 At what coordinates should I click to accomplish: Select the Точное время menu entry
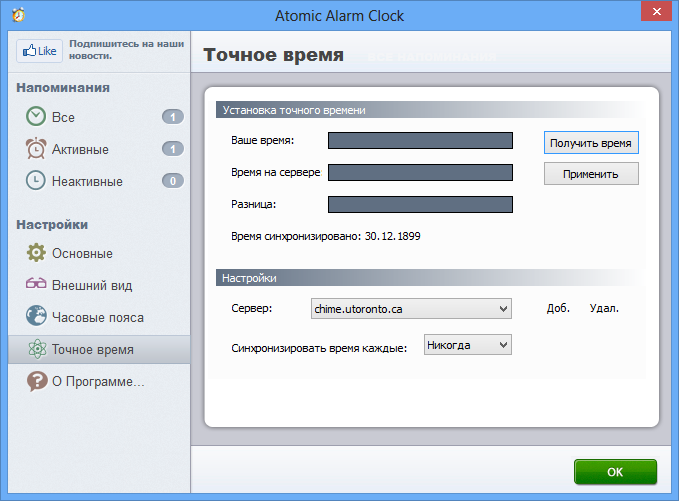pyautogui.click(x=99, y=349)
